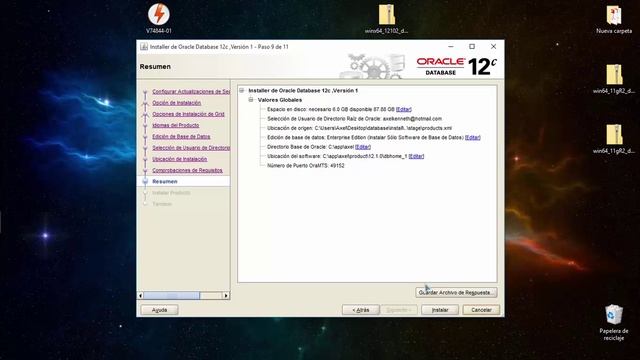Minimize the Oracle installer window

(451, 47)
